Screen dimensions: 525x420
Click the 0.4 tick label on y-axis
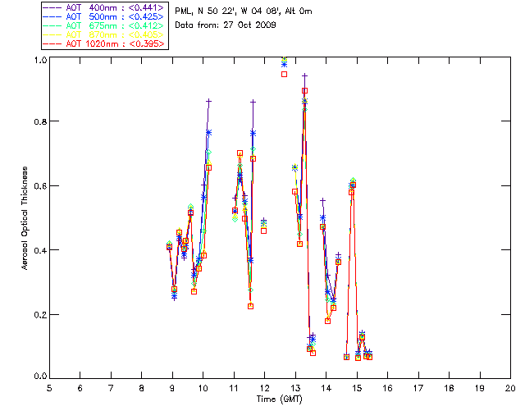pyautogui.click(x=39, y=250)
